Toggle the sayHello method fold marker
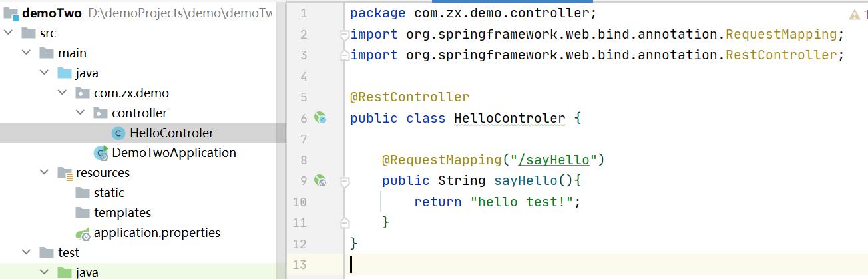The image size is (868, 279). click(x=344, y=180)
